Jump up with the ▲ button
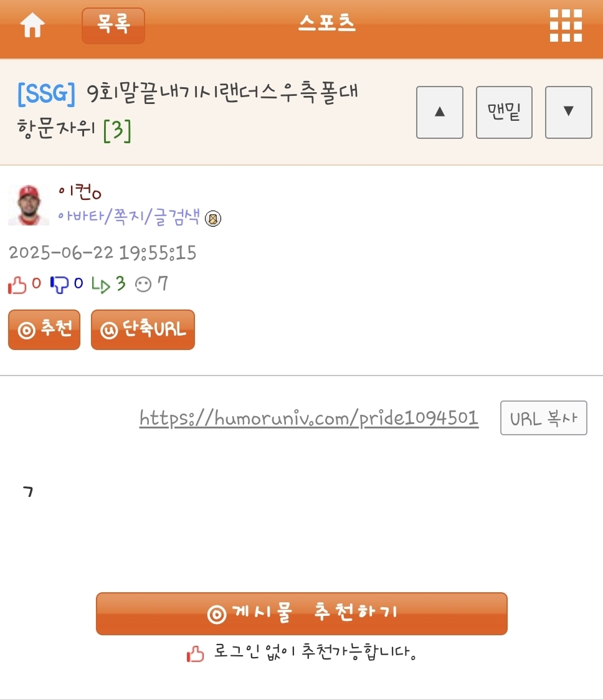This screenshot has height=700, width=603. pyautogui.click(x=440, y=112)
